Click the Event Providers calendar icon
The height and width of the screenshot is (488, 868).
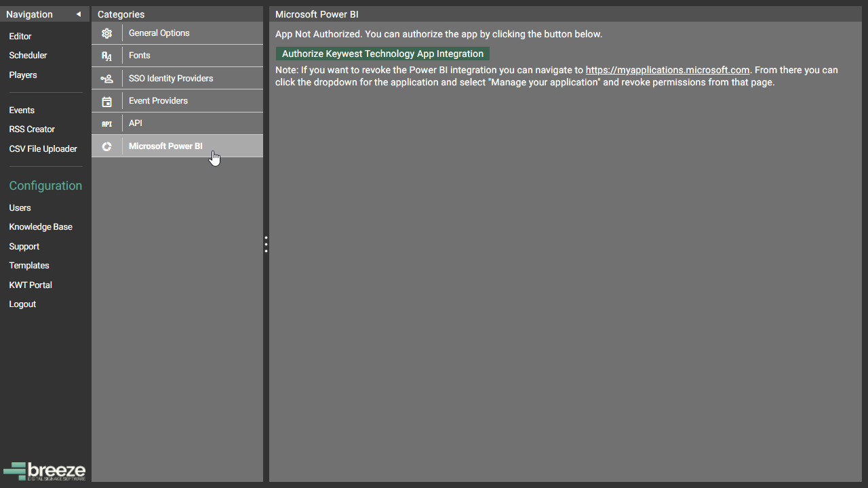106,102
